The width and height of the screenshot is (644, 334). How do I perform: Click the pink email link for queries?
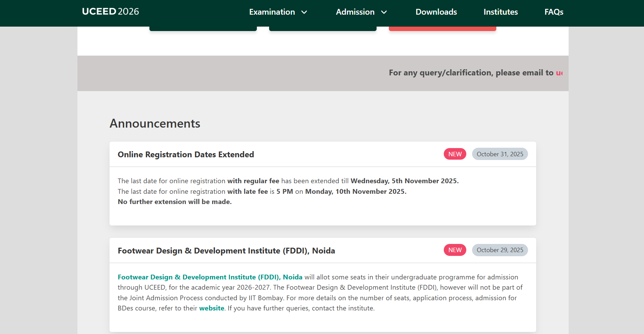(560, 73)
